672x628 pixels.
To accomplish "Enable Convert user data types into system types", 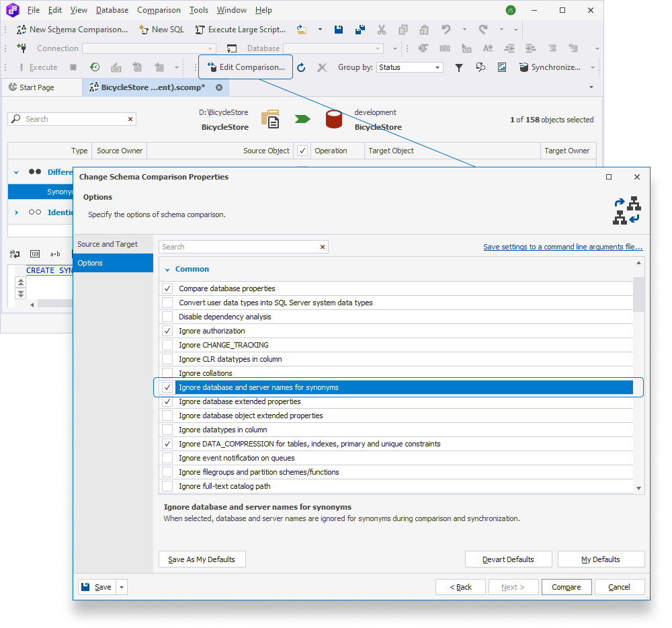I will [x=167, y=303].
